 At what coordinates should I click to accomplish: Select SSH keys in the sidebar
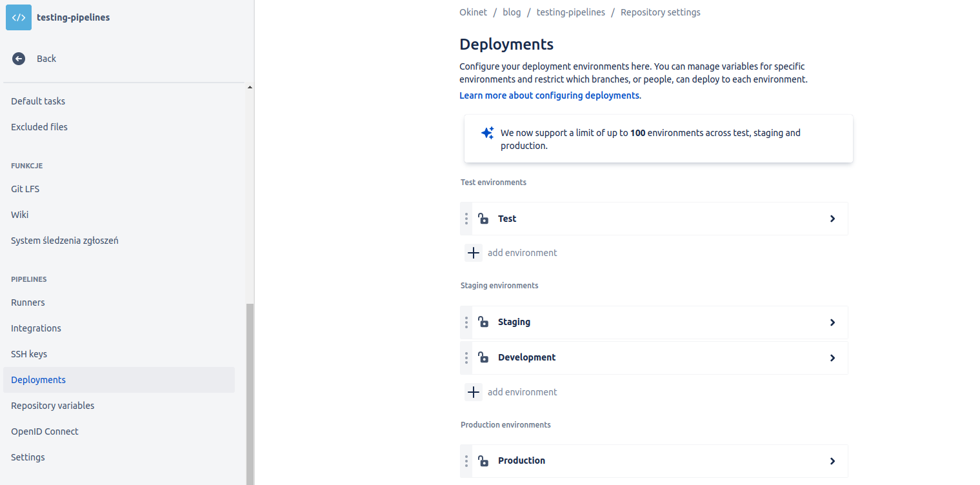coord(28,353)
